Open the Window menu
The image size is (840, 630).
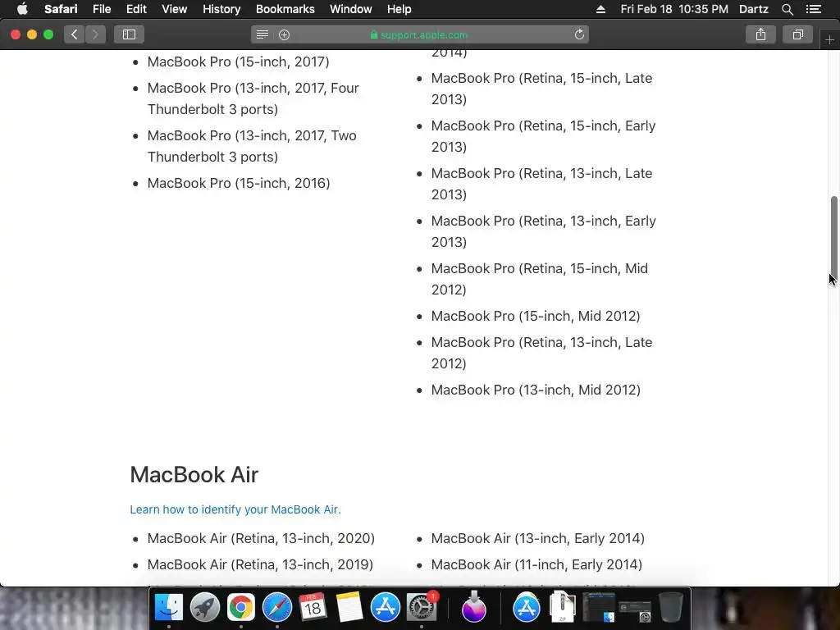[351, 9]
